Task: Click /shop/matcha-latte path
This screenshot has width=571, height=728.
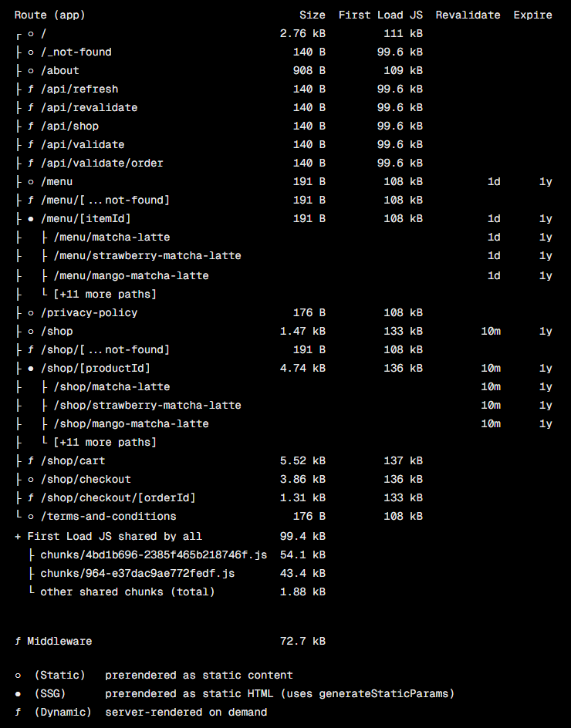Action: tap(112, 387)
